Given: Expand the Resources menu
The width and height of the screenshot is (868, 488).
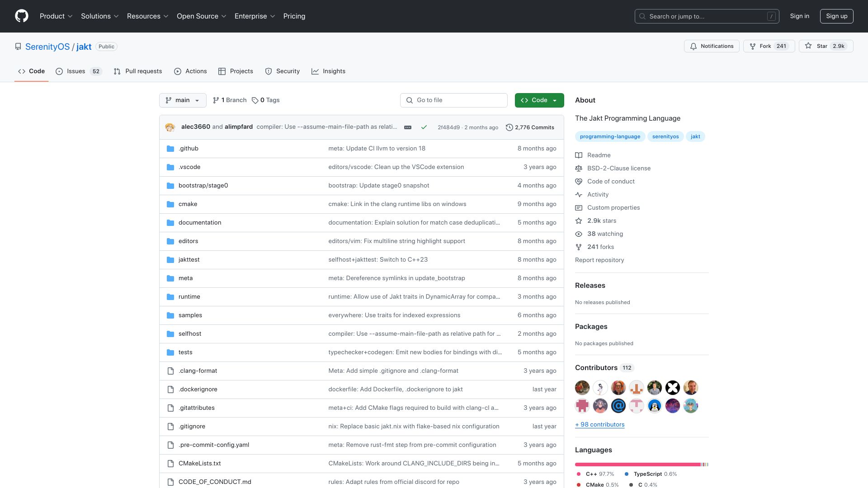Looking at the screenshot, I should coord(148,16).
